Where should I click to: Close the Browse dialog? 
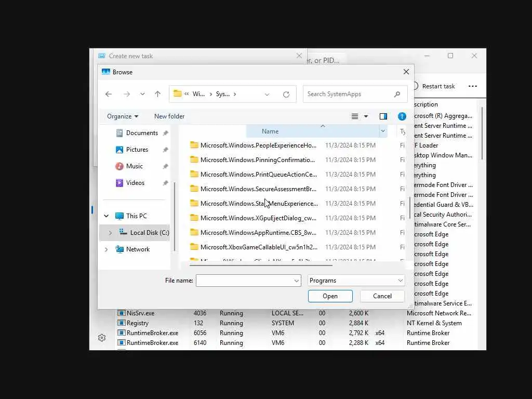(406, 72)
